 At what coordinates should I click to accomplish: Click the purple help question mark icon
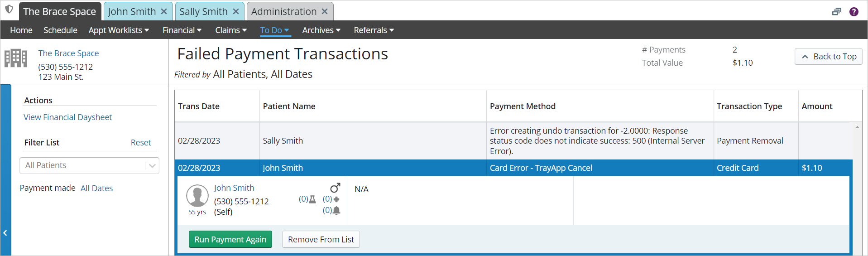point(854,12)
